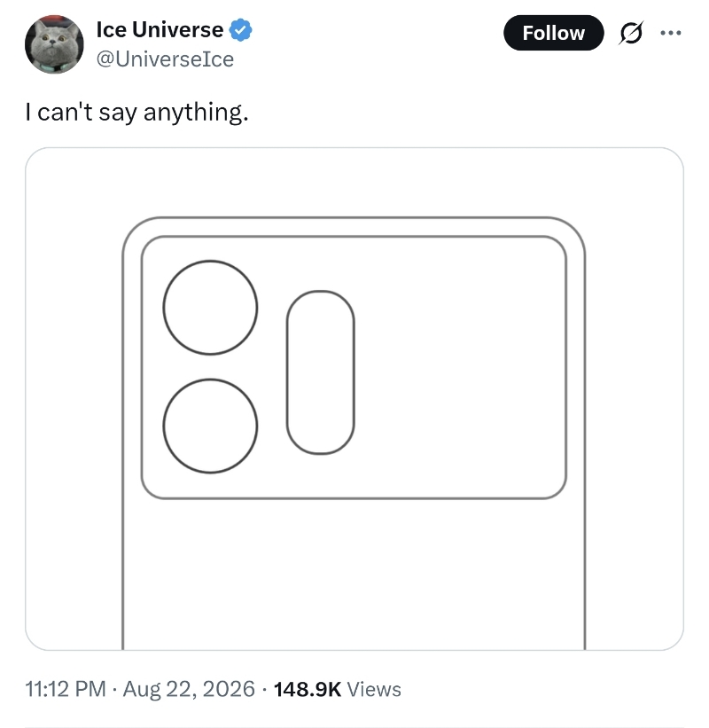Screen dimensions: 709x728
Task: Click the Aug 22, 2026 date
Action: click(x=189, y=689)
